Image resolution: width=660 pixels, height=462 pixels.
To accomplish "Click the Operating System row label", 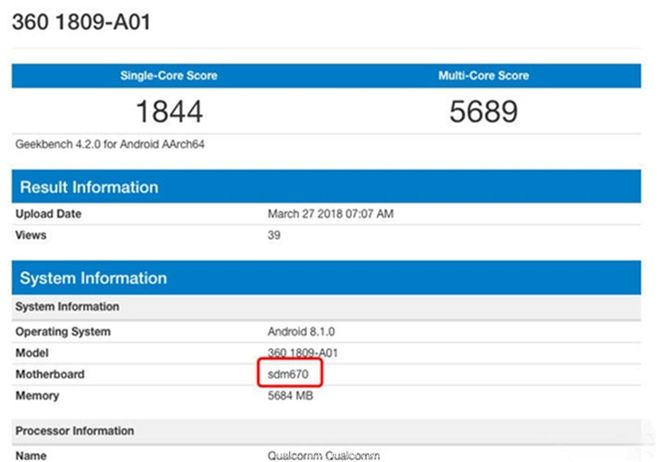I will click(63, 331).
